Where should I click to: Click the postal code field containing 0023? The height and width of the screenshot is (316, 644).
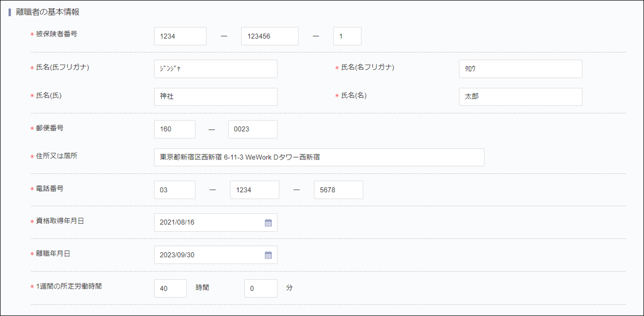pos(252,129)
